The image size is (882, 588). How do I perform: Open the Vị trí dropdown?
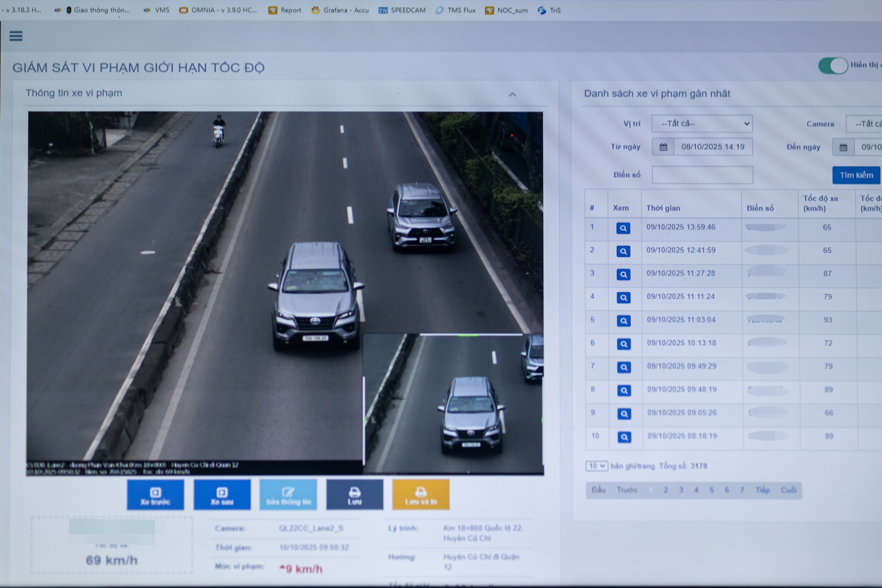point(702,124)
